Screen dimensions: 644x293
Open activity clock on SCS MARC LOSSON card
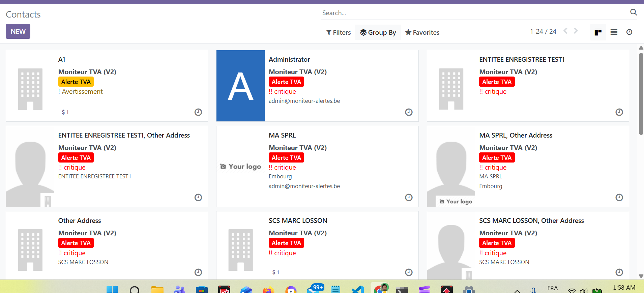(x=409, y=272)
